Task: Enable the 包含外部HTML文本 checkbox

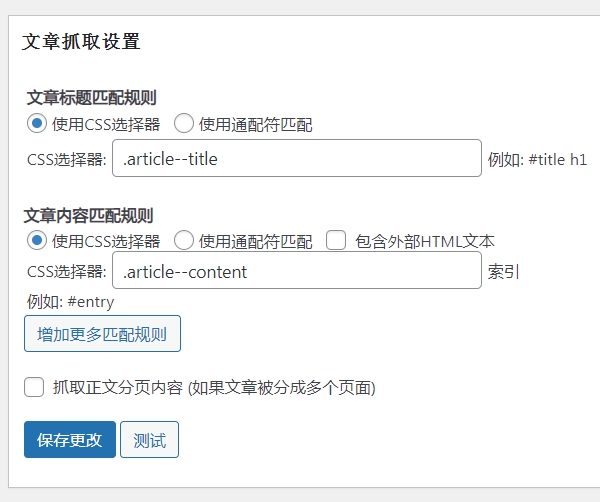Action: pos(336,241)
